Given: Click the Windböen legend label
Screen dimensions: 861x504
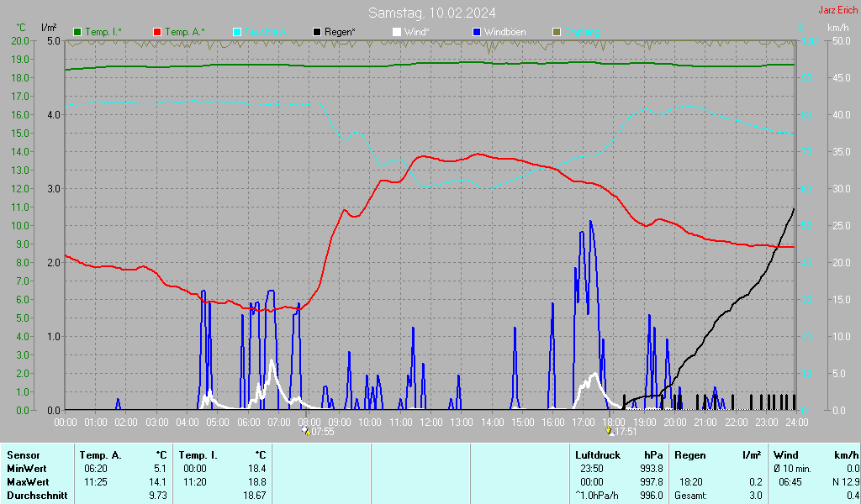Looking at the screenshot, I should (506, 32).
